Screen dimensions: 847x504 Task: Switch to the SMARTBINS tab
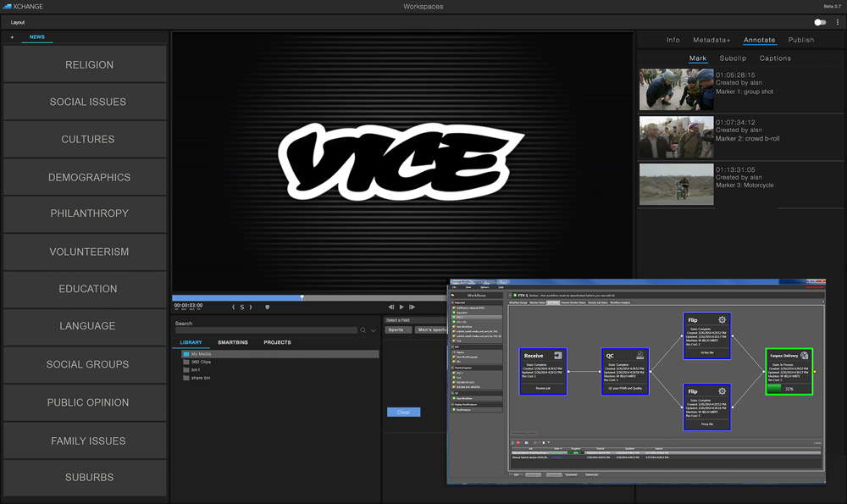(x=233, y=342)
